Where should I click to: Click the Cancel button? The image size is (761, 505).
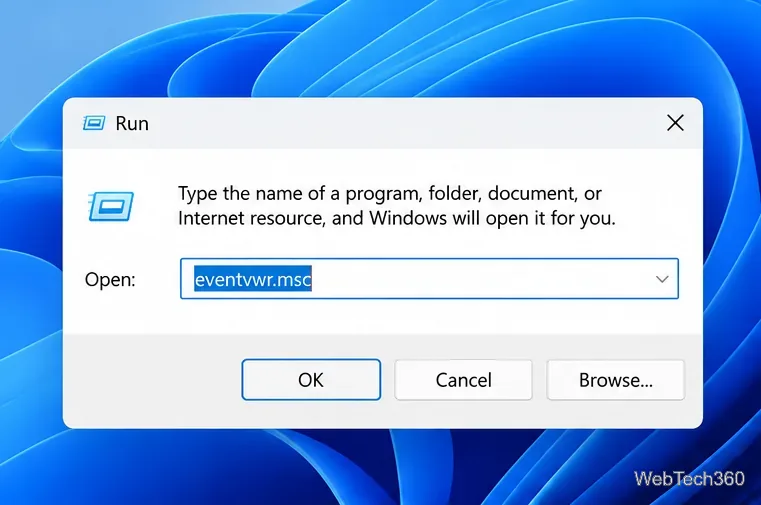pos(463,380)
